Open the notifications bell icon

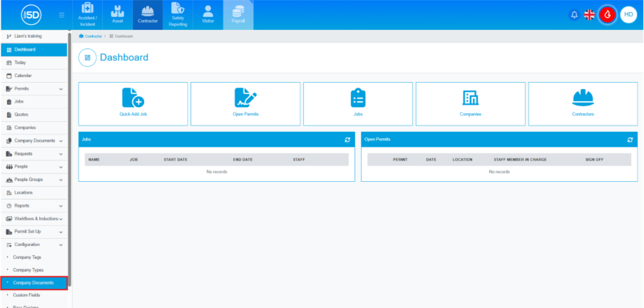pos(574,14)
